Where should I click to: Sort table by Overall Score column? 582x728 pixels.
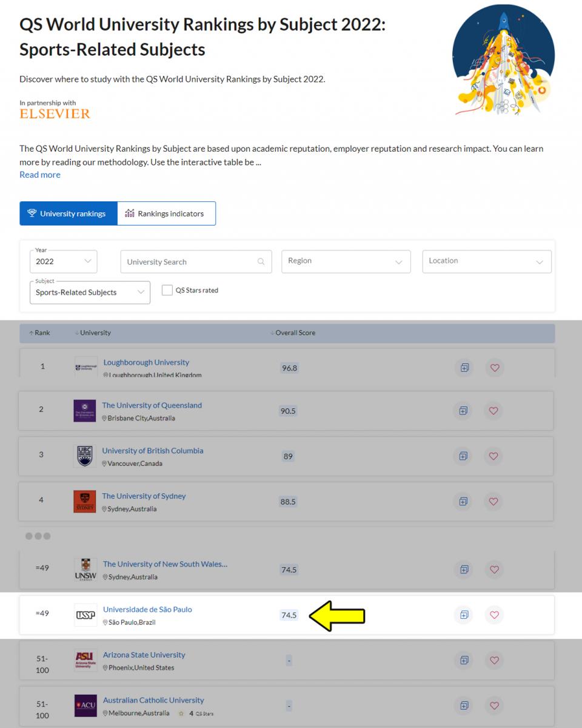[x=293, y=333]
